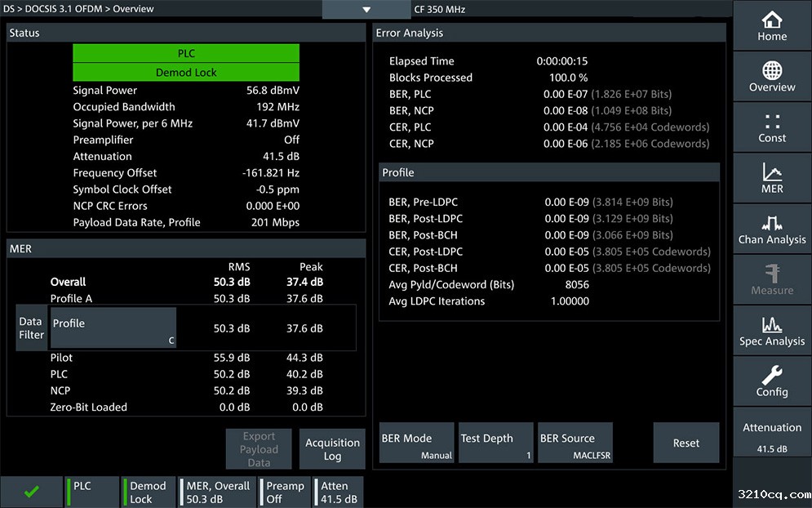Toggle the Preamp Off status button
The image size is (812, 508).
pos(285,492)
